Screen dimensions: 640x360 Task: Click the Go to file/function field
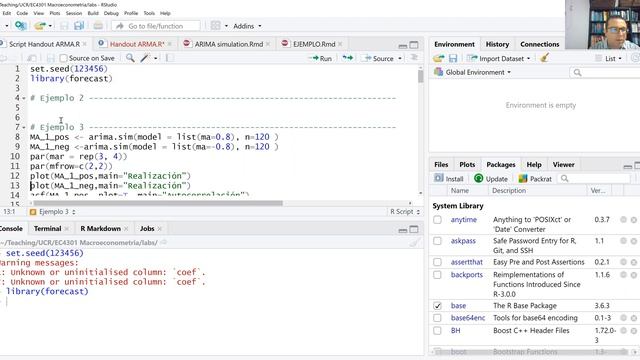(156, 26)
